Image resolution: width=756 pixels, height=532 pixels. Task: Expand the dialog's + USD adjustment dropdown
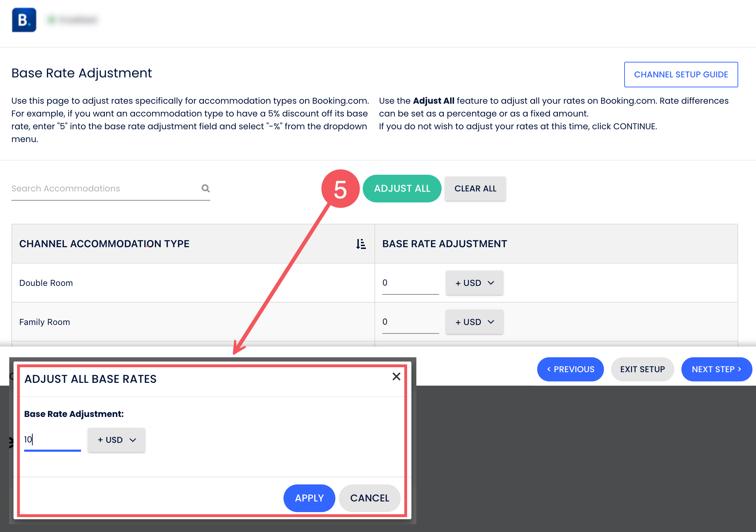pos(117,440)
